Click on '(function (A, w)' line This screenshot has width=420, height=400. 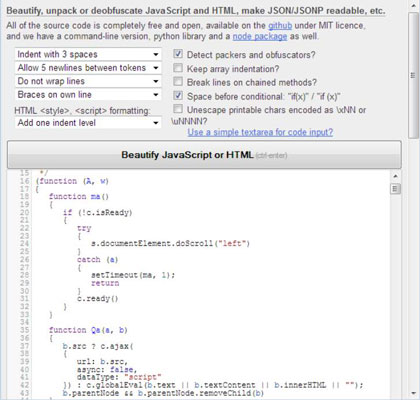72,181
